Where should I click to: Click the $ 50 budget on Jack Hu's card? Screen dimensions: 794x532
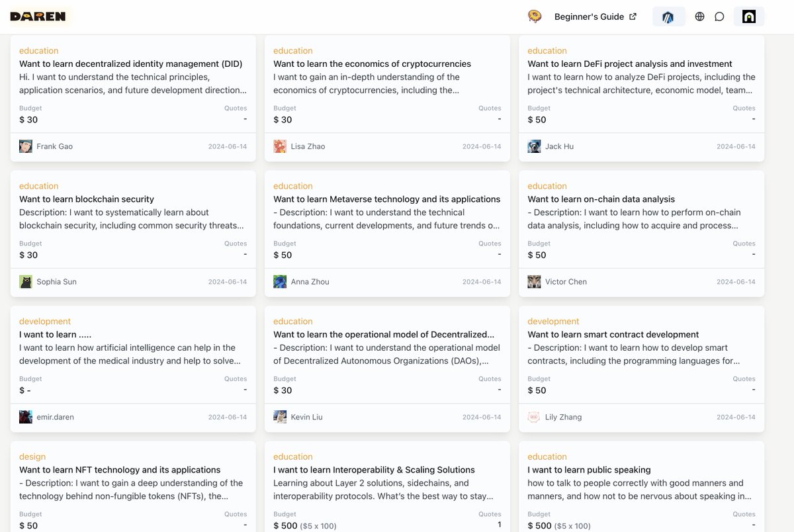click(x=537, y=120)
